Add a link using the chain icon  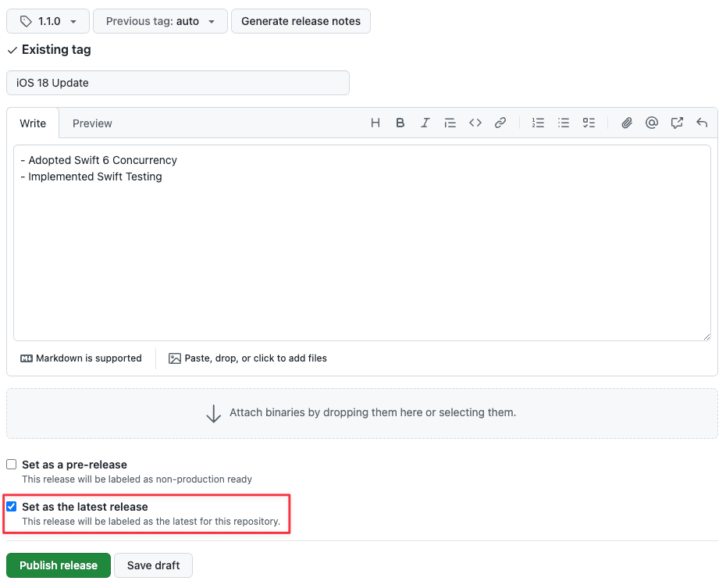point(500,123)
